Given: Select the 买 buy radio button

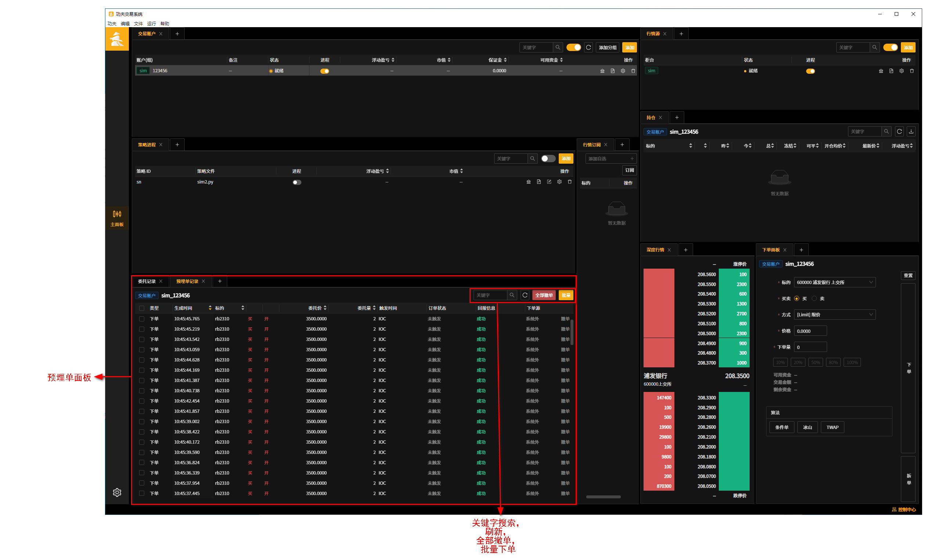Looking at the screenshot, I should [796, 298].
